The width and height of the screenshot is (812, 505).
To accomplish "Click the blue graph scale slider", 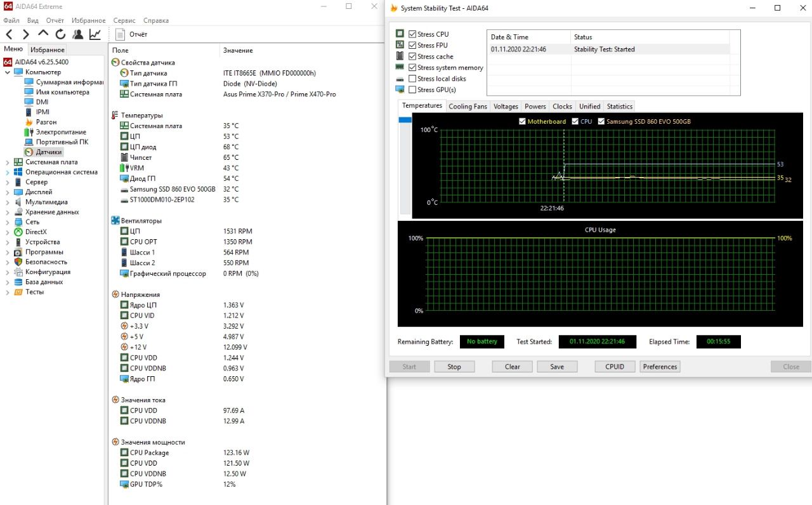I will pyautogui.click(x=405, y=119).
